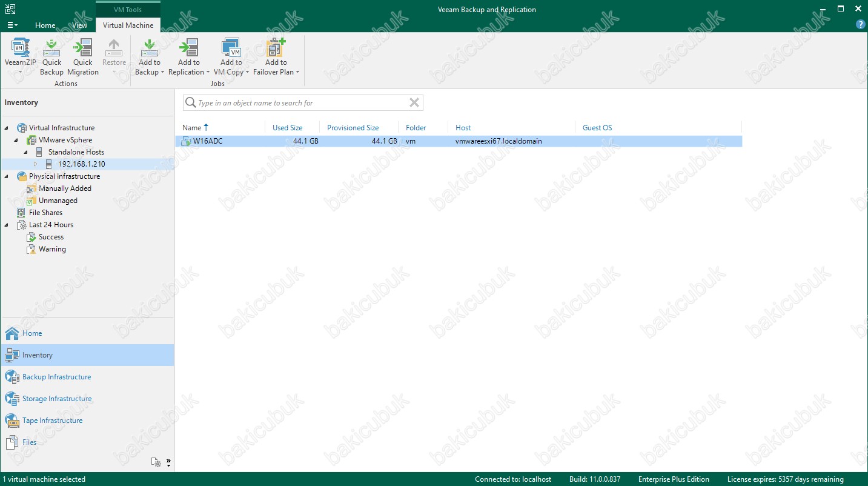Open the help question mark icon
The image size is (868, 486).
[x=860, y=25]
